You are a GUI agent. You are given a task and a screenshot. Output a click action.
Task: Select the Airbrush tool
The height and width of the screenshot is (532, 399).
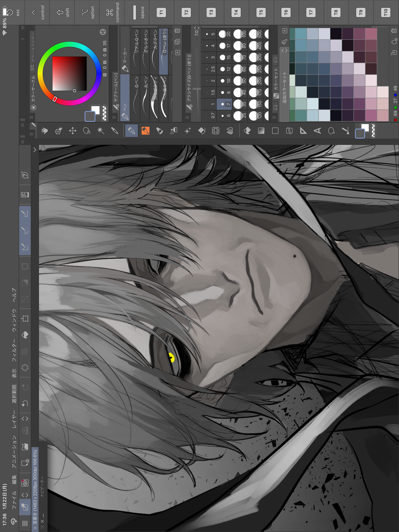point(174,131)
